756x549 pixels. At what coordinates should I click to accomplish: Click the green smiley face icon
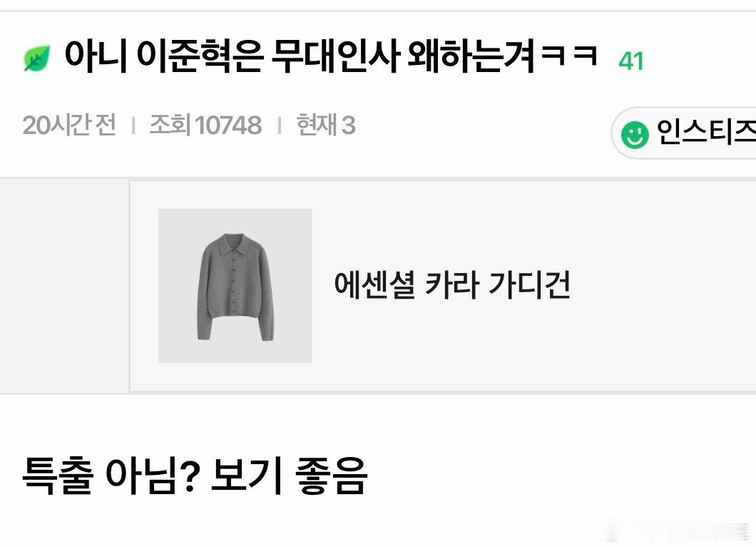point(635,135)
